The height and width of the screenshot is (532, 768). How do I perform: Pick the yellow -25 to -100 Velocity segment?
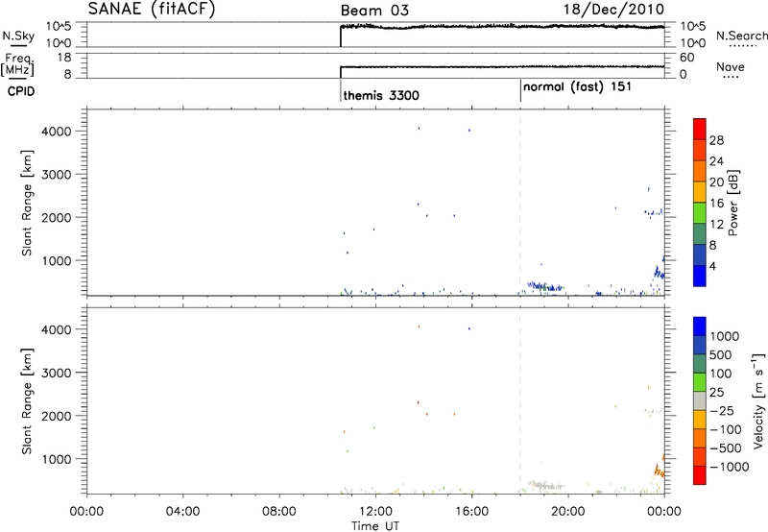coord(700,420)
